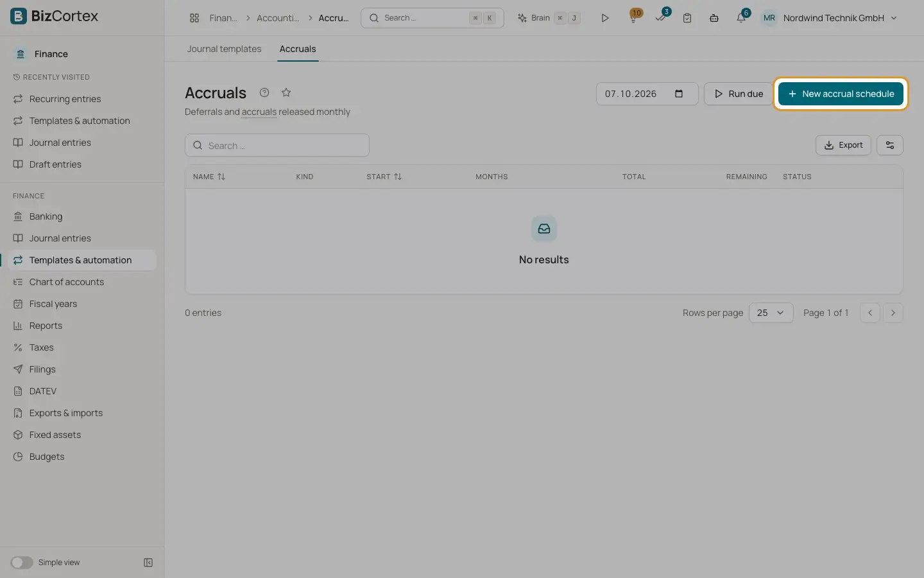This screenshot has width=924, height=578.
Task: Open the apps grid icon in breadcrumb
Action: (x=194, y=18)
